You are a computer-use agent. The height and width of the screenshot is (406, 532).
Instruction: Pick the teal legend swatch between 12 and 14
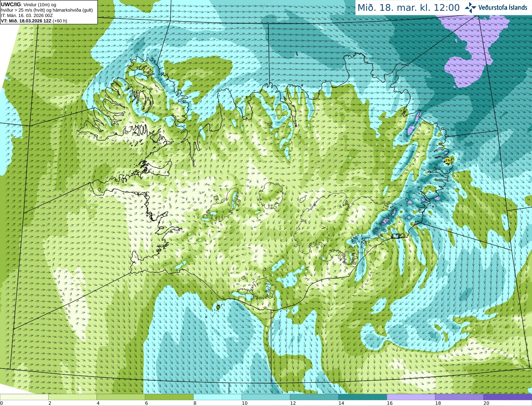coord(314,397)
